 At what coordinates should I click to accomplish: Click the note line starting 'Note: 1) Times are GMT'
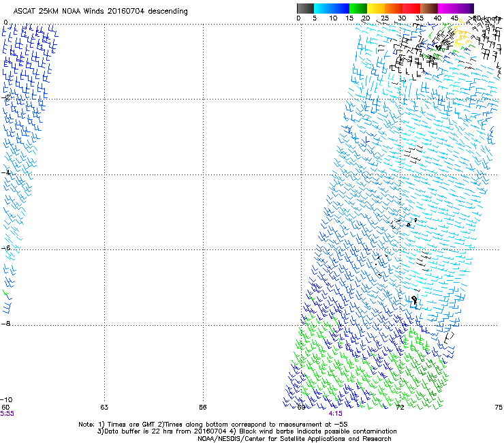(213, 425)
